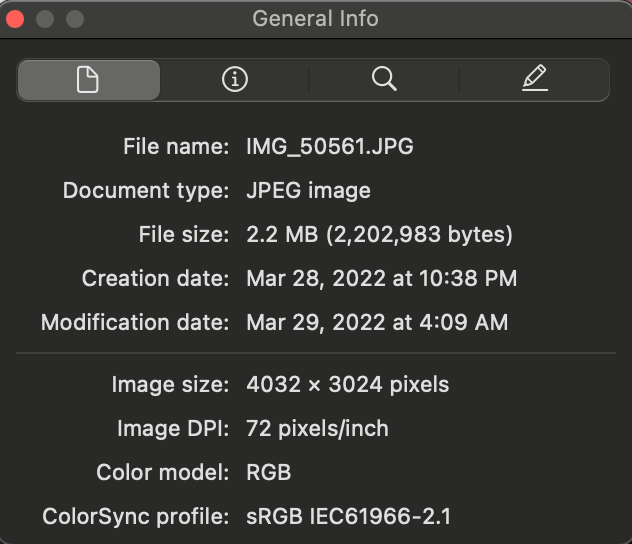Click the modification date Mar 29, 2022 value
The height and width of the screenshot is (544, 632).
click(377, 322)
